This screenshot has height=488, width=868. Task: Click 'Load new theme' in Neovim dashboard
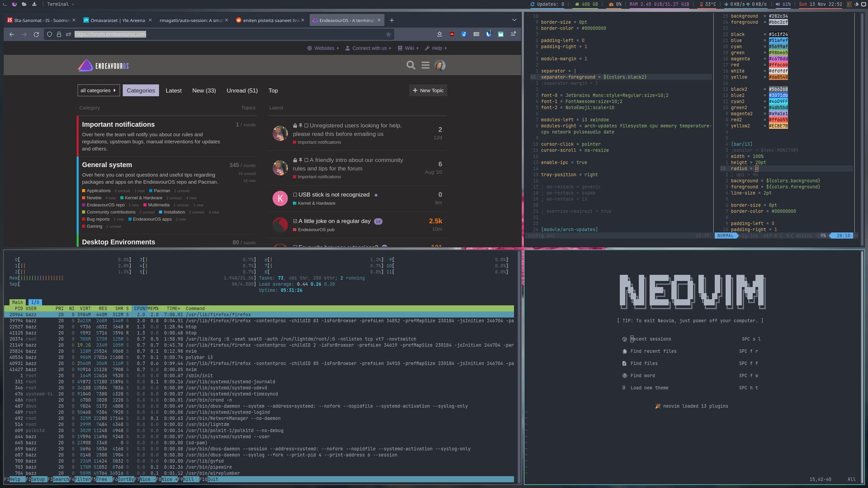pyautogui.click(x=649, y=388)
